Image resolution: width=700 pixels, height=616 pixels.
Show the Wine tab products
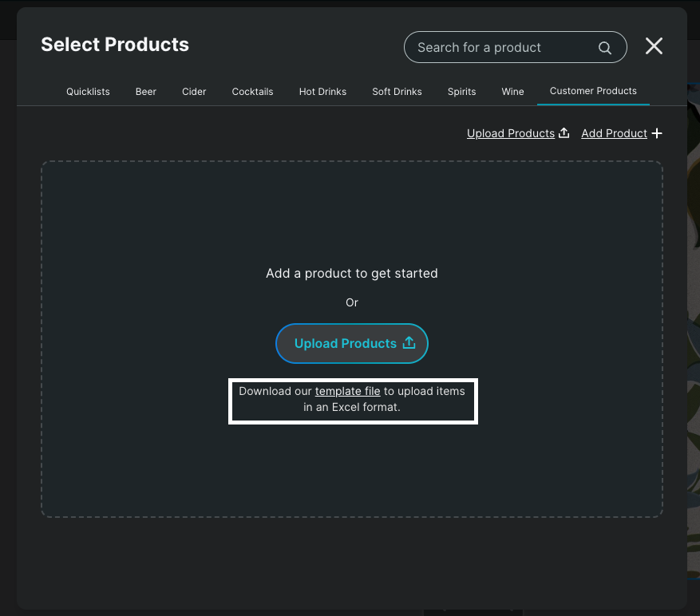(512, 92)
